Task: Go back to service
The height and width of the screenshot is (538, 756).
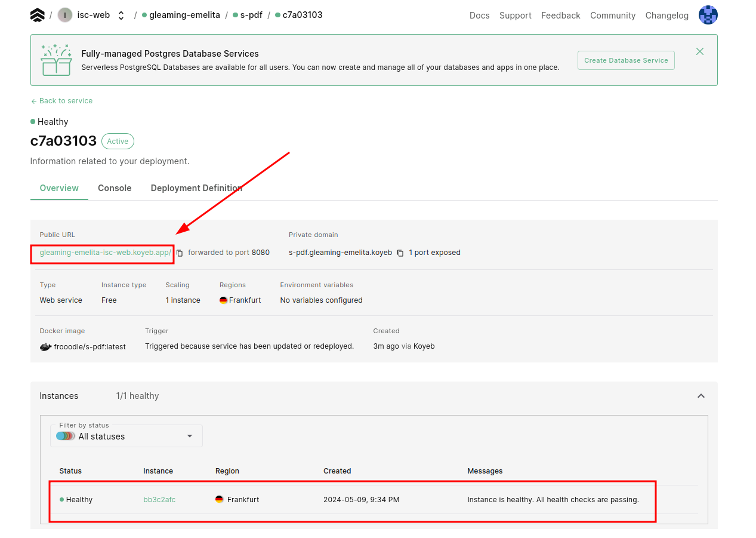Action: click(x=61, y=101)
